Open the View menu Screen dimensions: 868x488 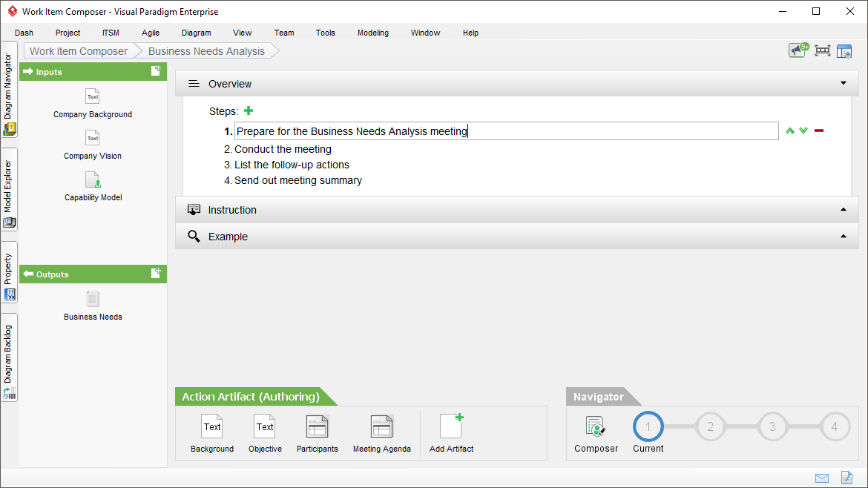(242, 33)
